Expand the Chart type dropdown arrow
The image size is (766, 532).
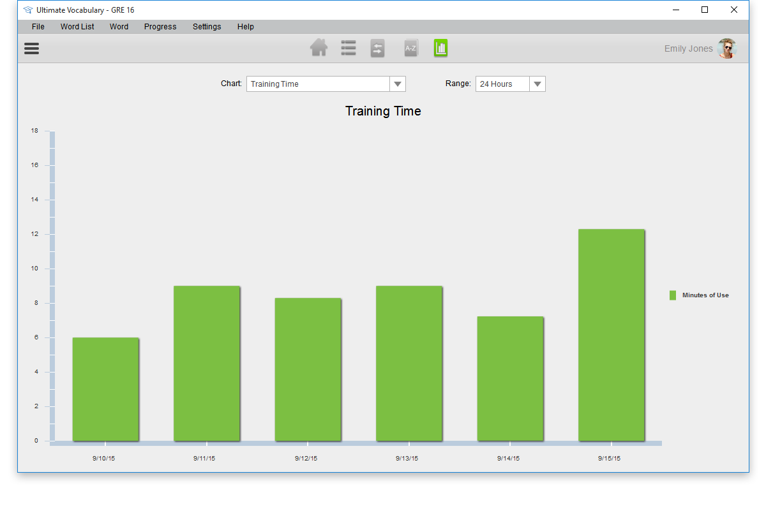click(397, 84)
